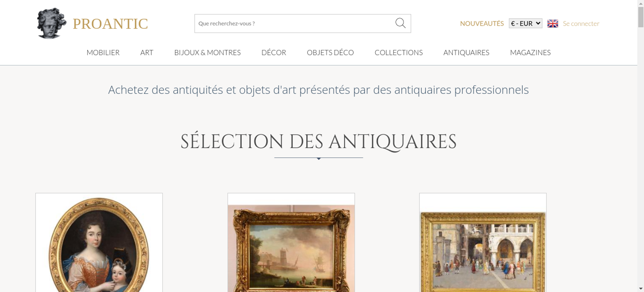The height and width of the screenshot is (292, 644).
Task: Open the Objets Déco category
Action: (x=330, y=52)
